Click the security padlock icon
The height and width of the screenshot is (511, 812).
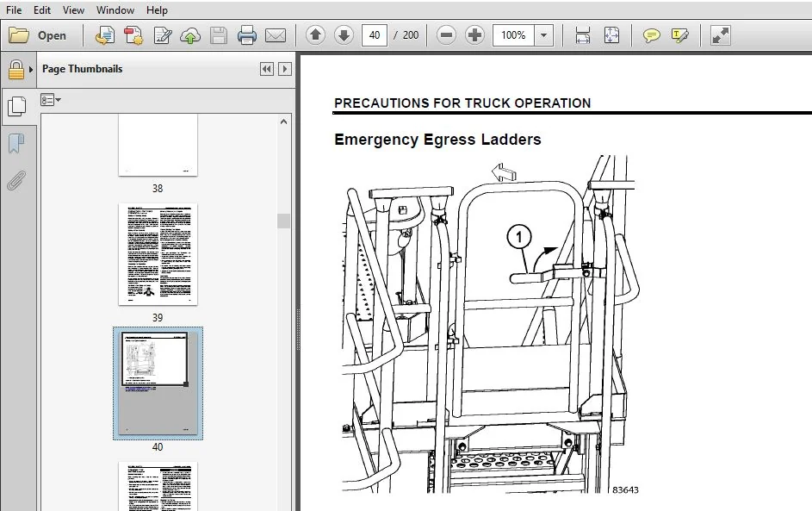click(x=16, y=70)
